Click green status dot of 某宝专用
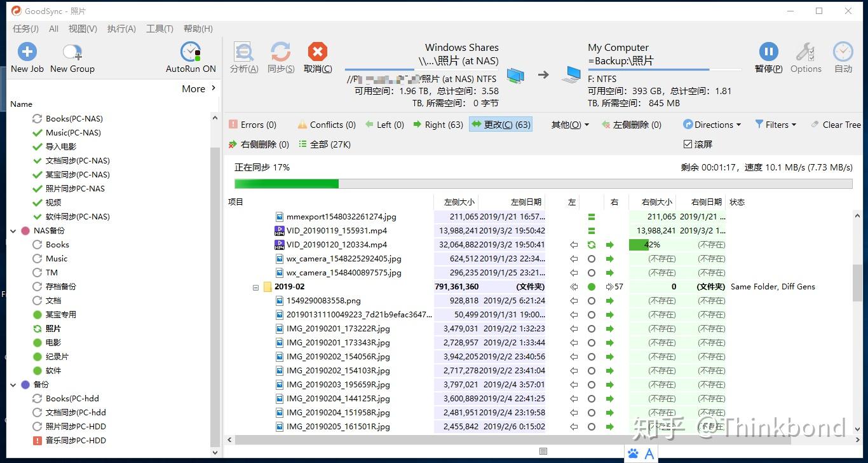This screenshot has width=868, height=463. [37, 315]
